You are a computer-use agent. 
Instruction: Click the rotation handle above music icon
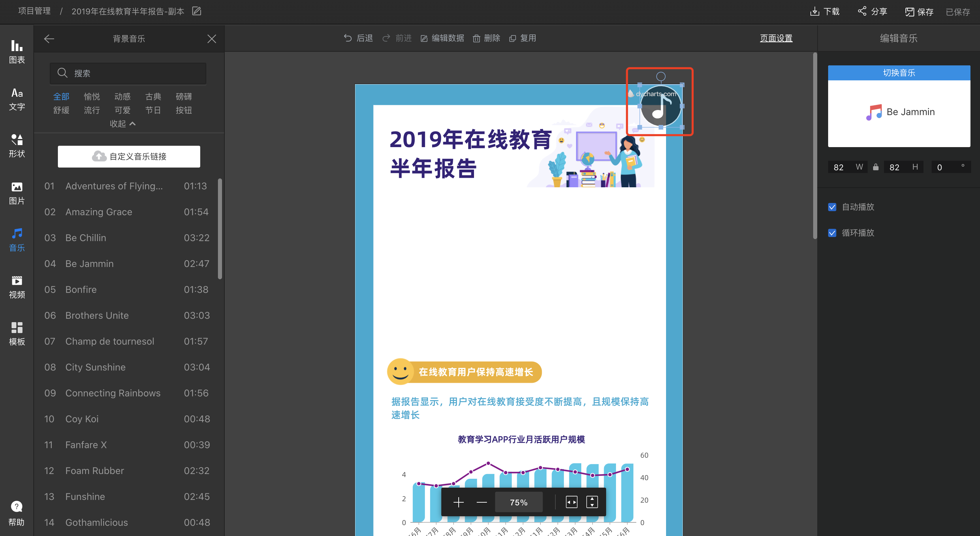click(661, 77)
